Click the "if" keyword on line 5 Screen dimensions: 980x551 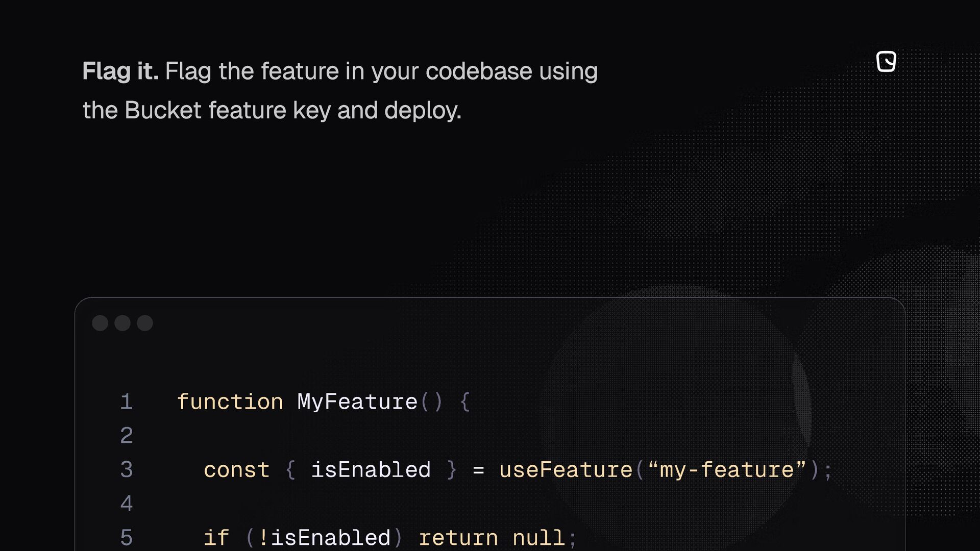(216, 538)
